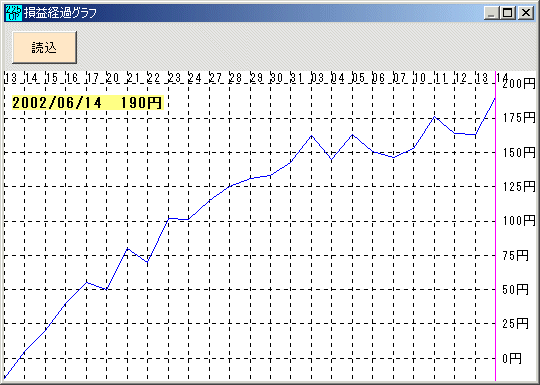
Task: Click the 200円 axis label
Action: click(x=519, y=83)
